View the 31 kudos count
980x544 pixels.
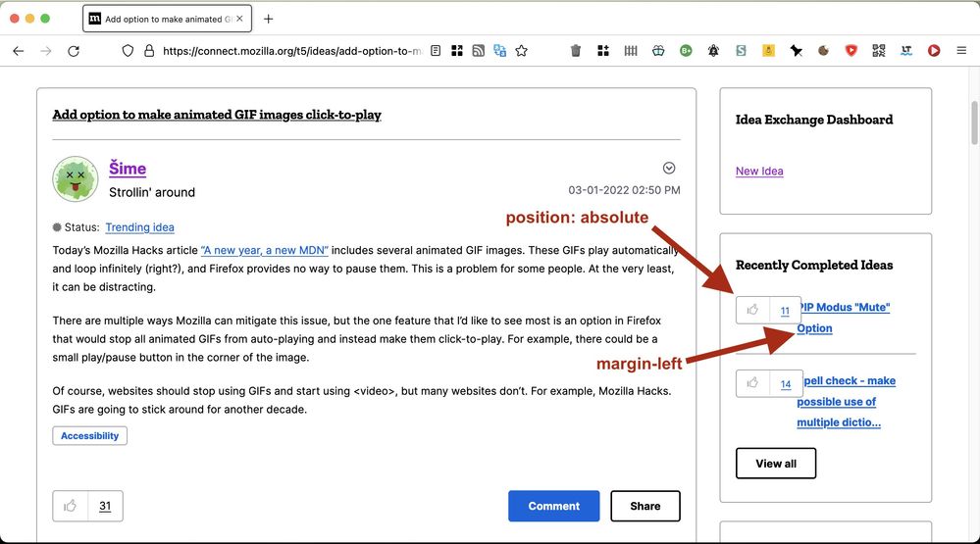click(x=105, y=506)
